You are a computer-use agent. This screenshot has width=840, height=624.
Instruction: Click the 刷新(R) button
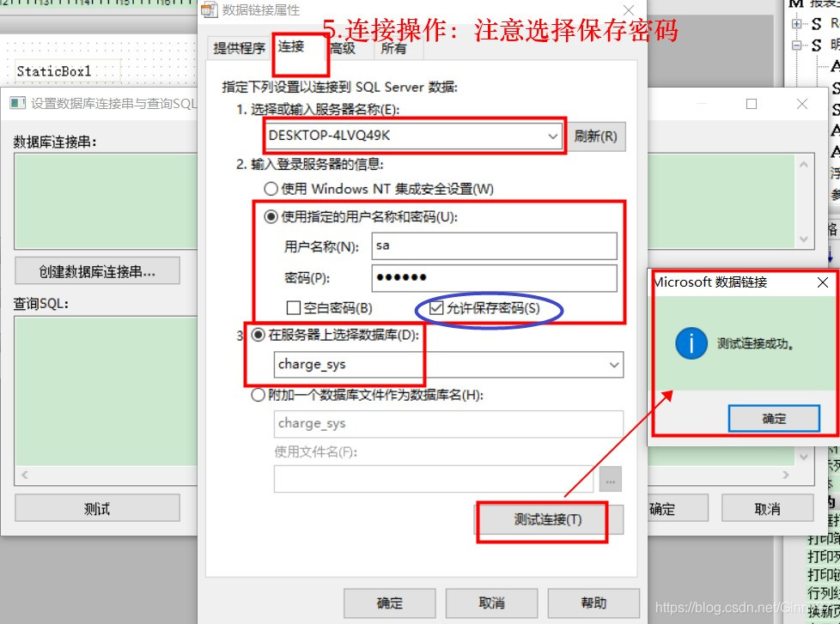(596, 136)
